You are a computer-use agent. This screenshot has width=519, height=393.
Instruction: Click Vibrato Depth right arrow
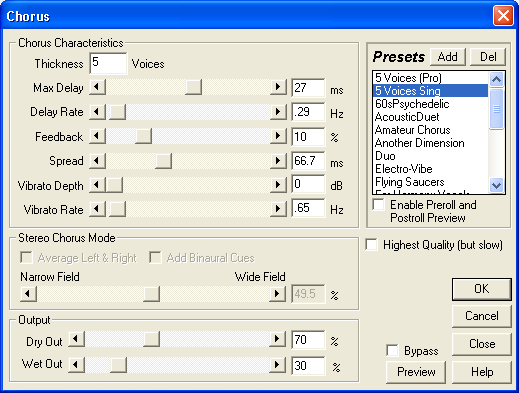click(x=278, y=185)
